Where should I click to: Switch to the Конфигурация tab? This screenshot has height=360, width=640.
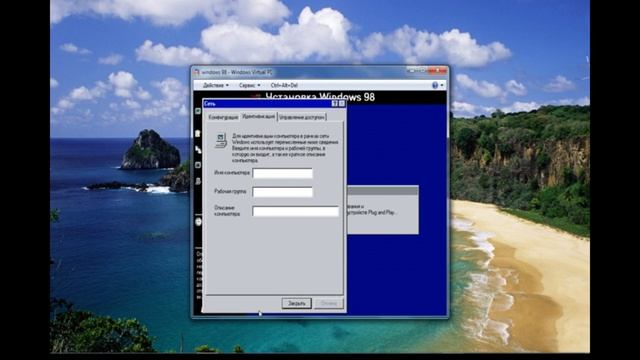[223, 117]
